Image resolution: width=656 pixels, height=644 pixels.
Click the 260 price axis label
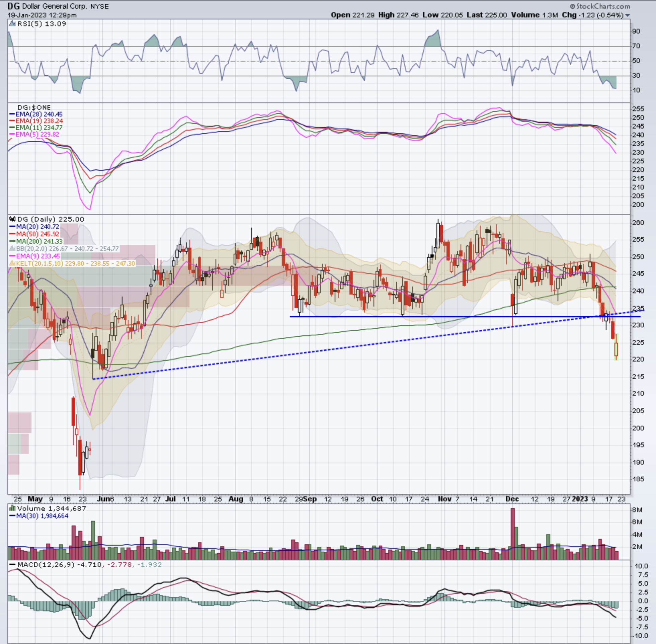tap(638, 223)
